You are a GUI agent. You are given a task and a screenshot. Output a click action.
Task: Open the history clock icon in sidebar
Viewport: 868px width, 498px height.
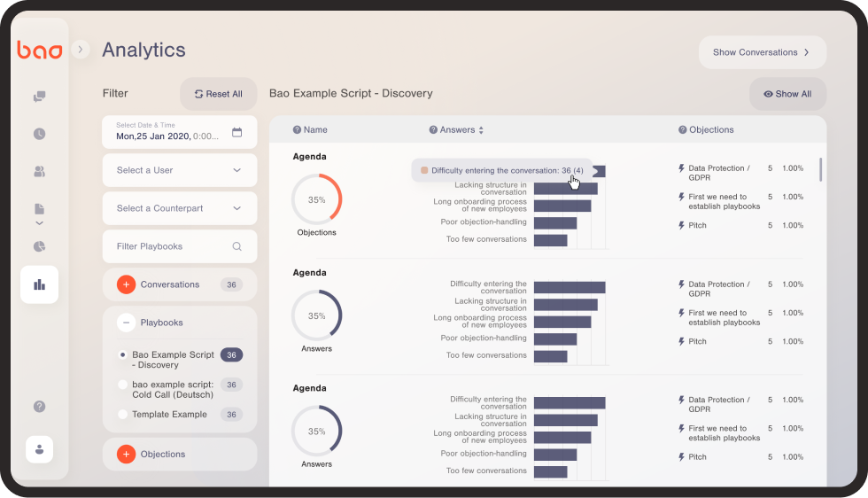[x=39, y=134]
